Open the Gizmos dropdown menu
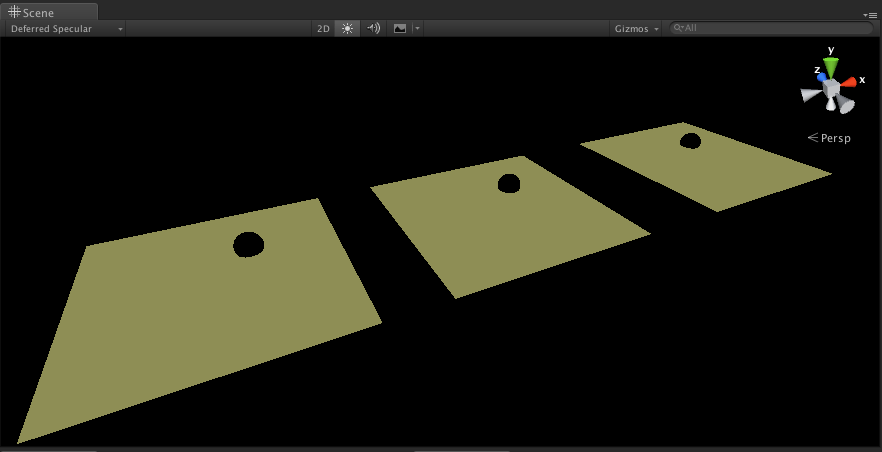882x452 pixels. click(637, 29)
